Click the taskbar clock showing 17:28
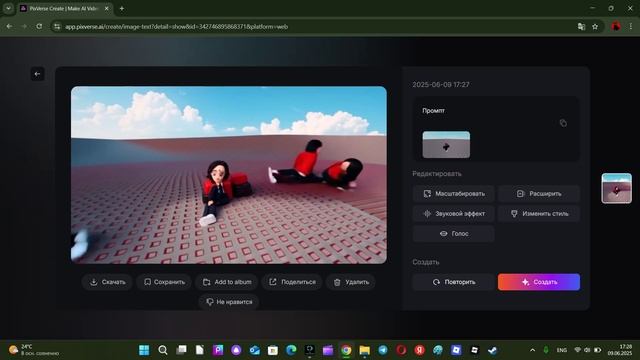 [620, 350]
